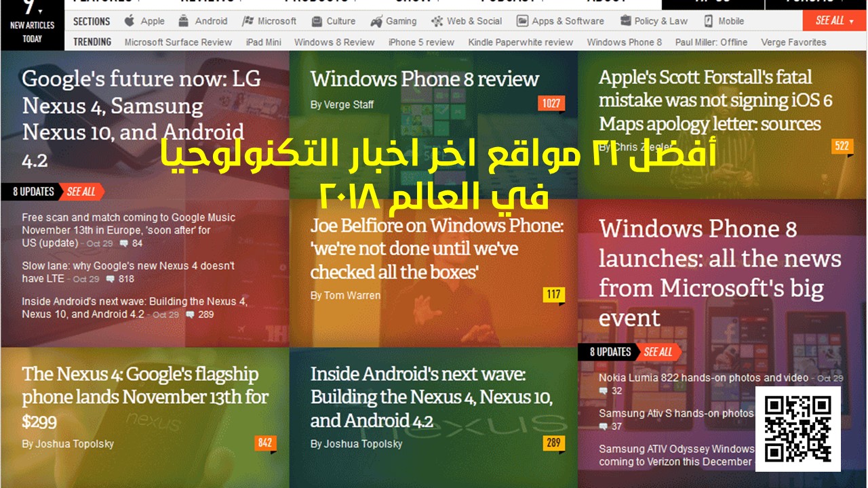The width and height of the screenshot is (868, 488).
Task: Click the Web & Social network icon
Action: pyautogui.click(x=437, y=21)
